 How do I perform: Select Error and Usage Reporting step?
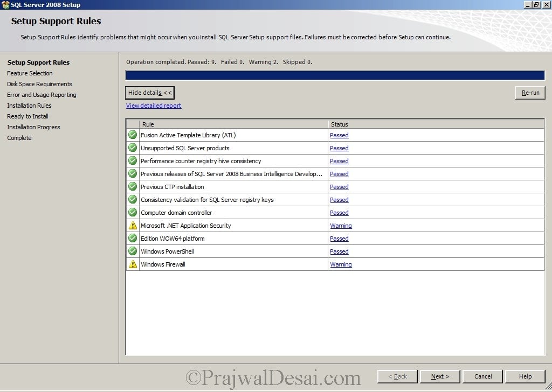point(42,95)
